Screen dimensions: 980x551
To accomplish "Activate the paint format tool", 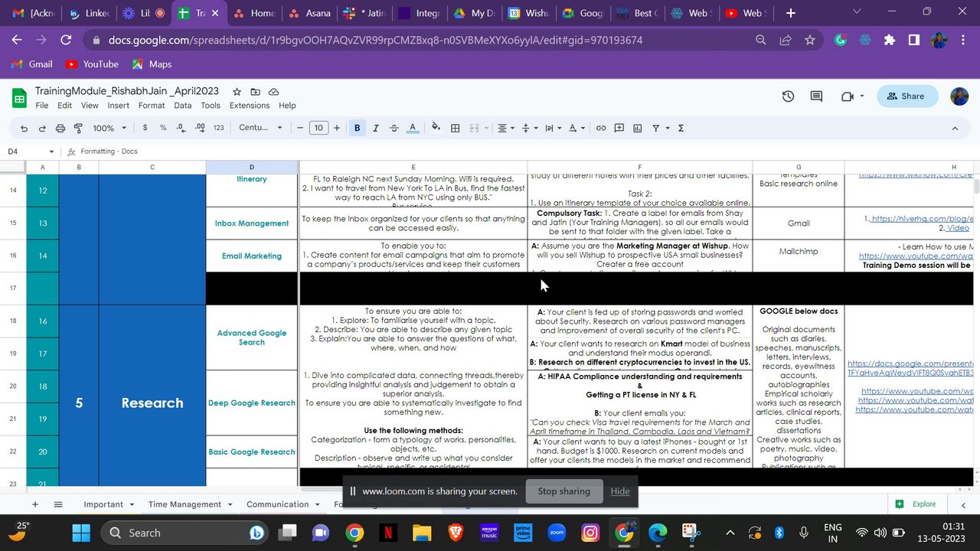I will click(78, 128).
